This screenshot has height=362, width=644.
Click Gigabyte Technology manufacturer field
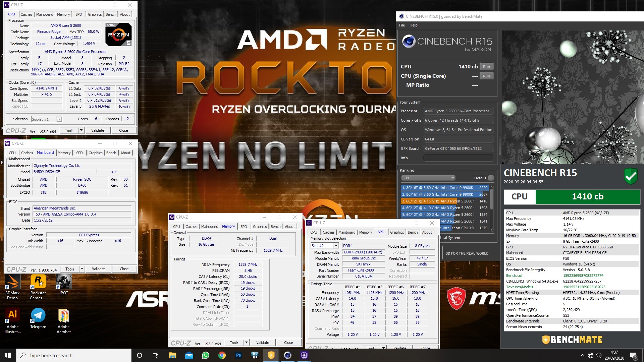pos(82,166)
